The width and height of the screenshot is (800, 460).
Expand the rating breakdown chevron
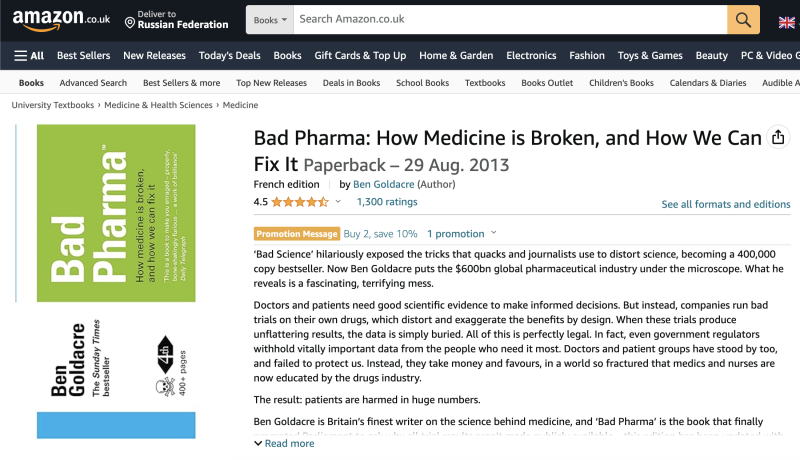(x=338, y=201)
